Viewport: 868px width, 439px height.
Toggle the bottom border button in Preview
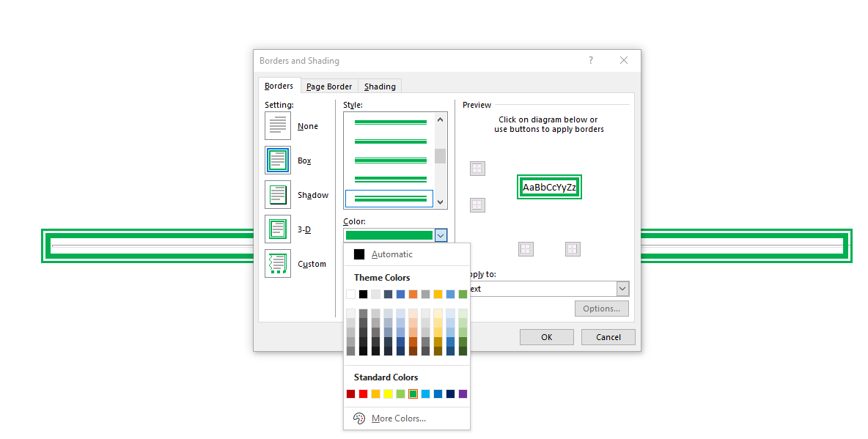[x=478, y=204]
